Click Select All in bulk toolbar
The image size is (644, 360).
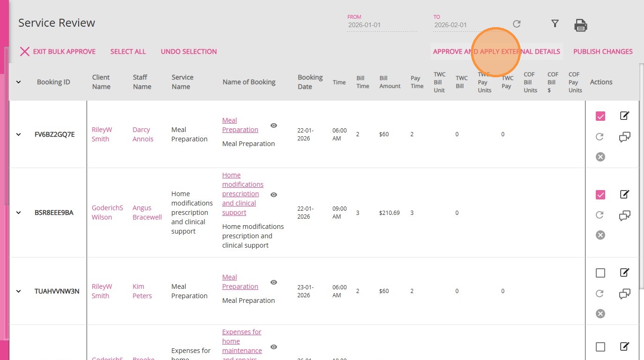click(x=128, y=51)
